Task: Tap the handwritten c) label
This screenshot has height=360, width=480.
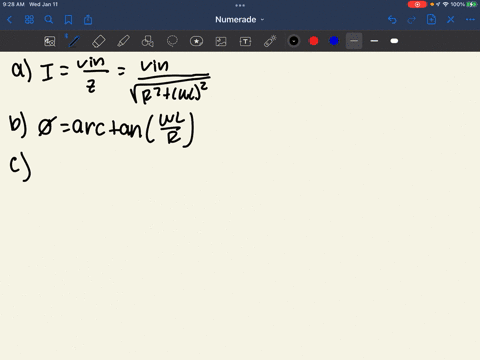Action: (x=20, y=166)
